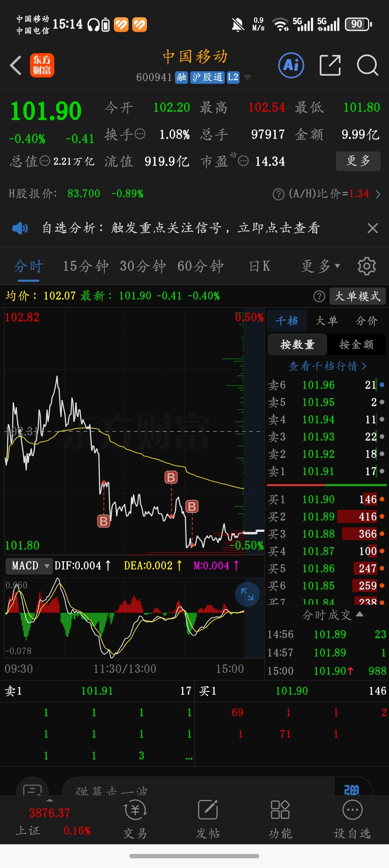Screen dimensions: 389x868
Task: Tap the share icon in header
Action: pyautogui.click(x=330, y=65)
